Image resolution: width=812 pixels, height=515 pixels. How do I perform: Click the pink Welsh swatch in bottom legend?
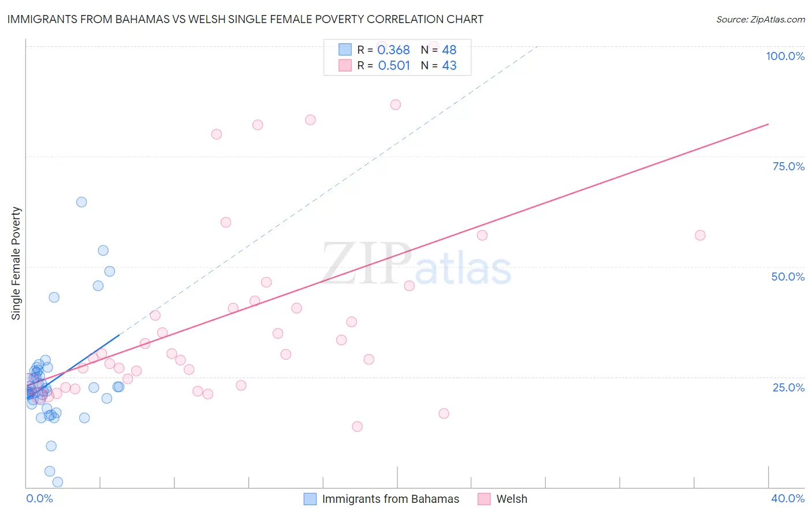click(484, 499)
